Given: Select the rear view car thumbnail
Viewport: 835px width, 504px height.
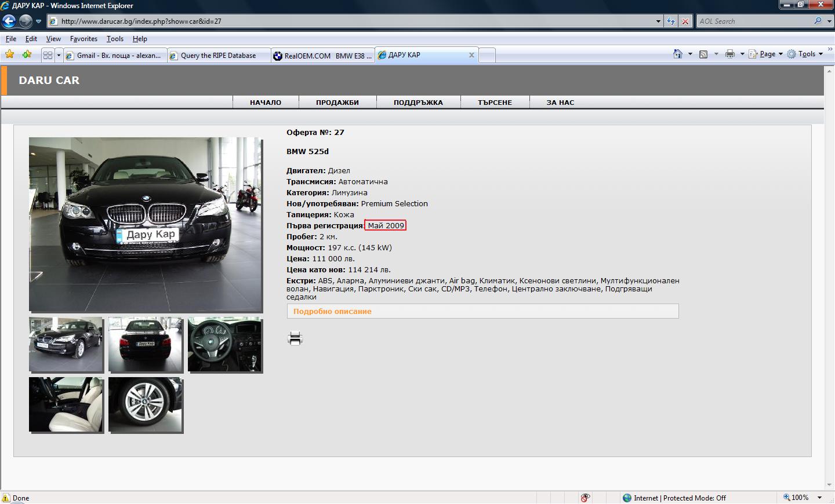Looking at the screenshot, I should 145,344.
